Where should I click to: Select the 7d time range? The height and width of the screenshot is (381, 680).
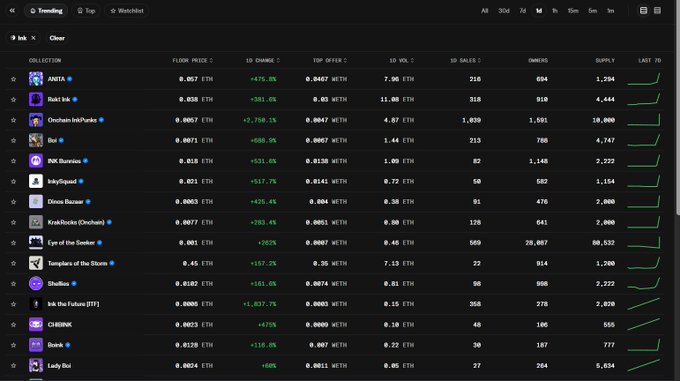coord(523,11)
